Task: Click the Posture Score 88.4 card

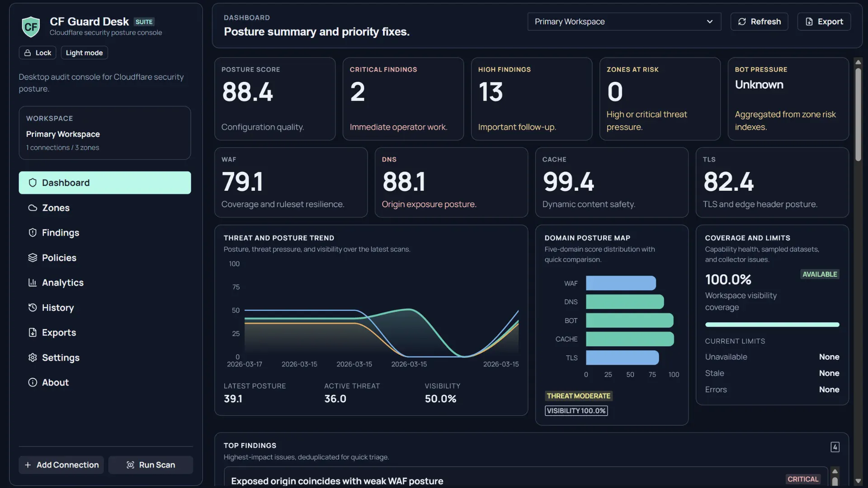Action: pyautogui.click(x=275, y=99)
